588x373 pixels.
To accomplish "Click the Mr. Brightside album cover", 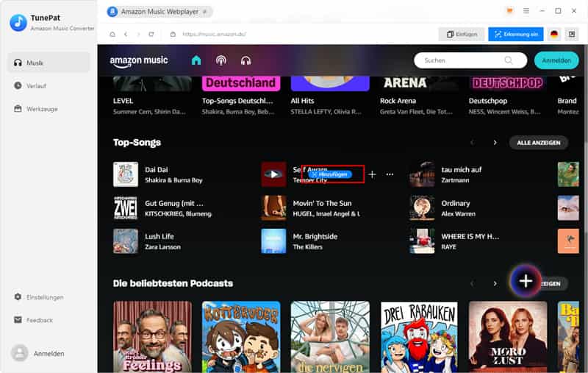I will [x=273, y=241].
